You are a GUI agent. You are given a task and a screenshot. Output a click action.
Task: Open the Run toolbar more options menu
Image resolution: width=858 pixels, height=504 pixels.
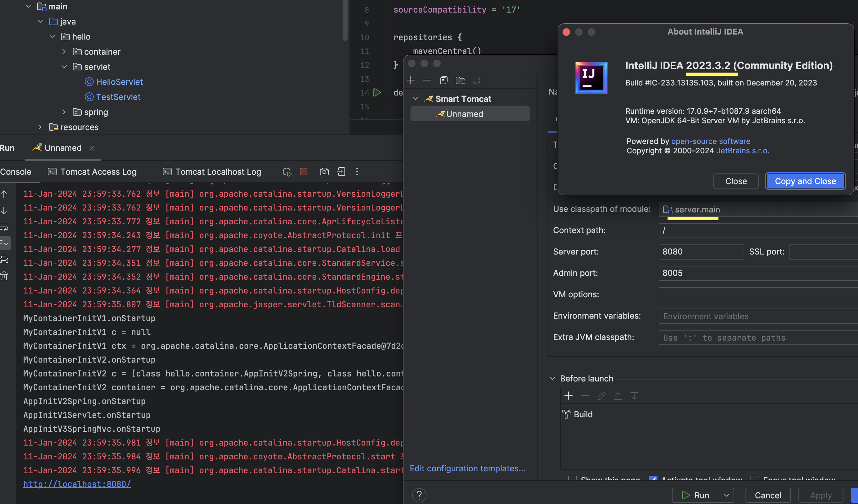tap(357, 172)
